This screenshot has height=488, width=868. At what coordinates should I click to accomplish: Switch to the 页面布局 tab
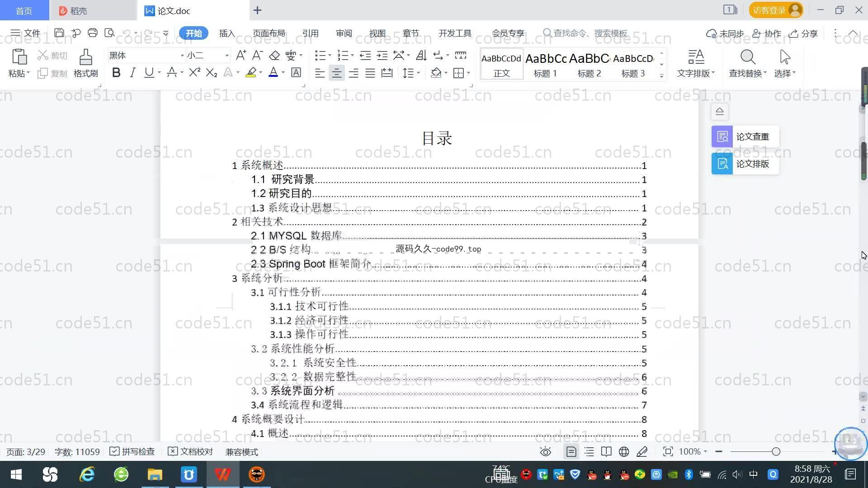tap(269, 33)
